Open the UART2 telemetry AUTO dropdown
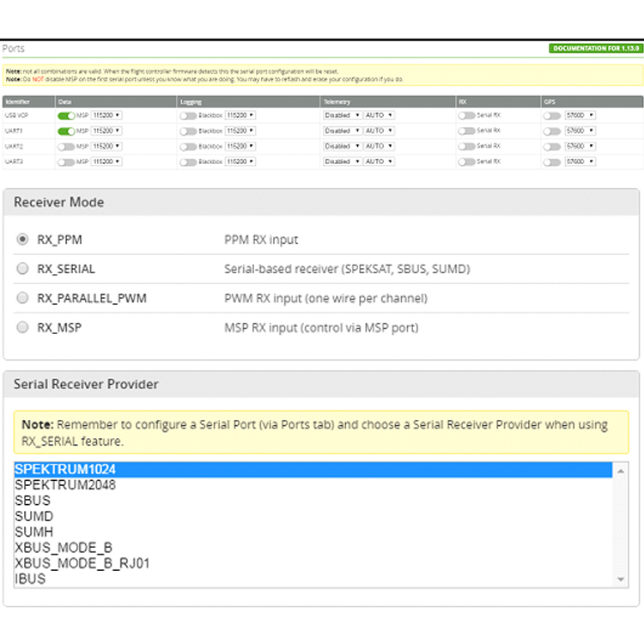 [x=379, y=146]
